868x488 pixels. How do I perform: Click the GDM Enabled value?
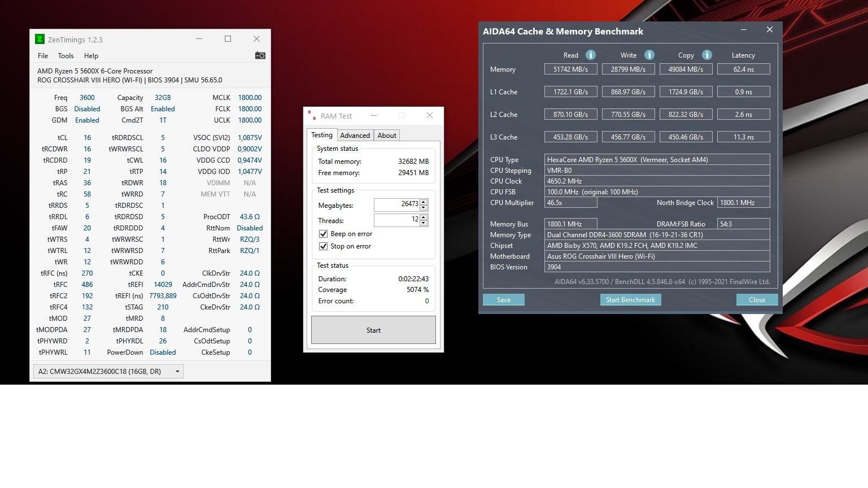87,120
